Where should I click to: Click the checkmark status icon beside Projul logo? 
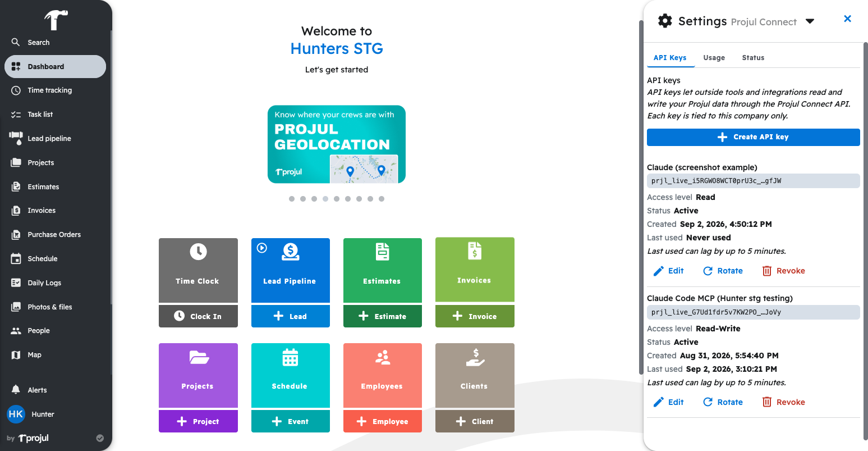pyautogui.click(x=100, y=438)
